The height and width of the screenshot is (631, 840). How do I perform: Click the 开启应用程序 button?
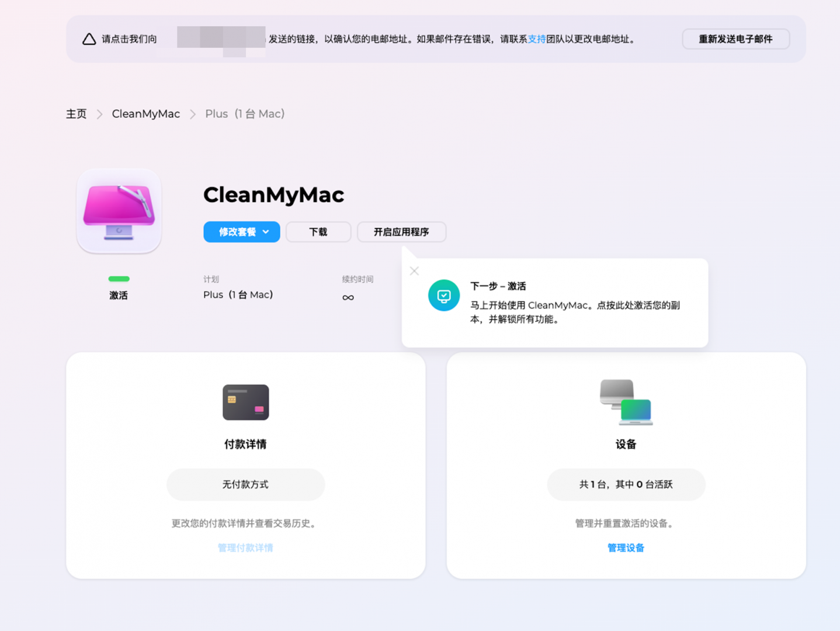402,232
